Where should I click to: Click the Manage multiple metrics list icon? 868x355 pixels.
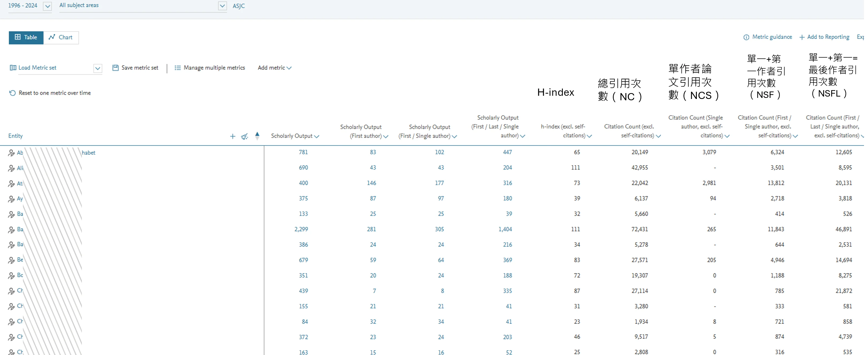tap(178, 68)
